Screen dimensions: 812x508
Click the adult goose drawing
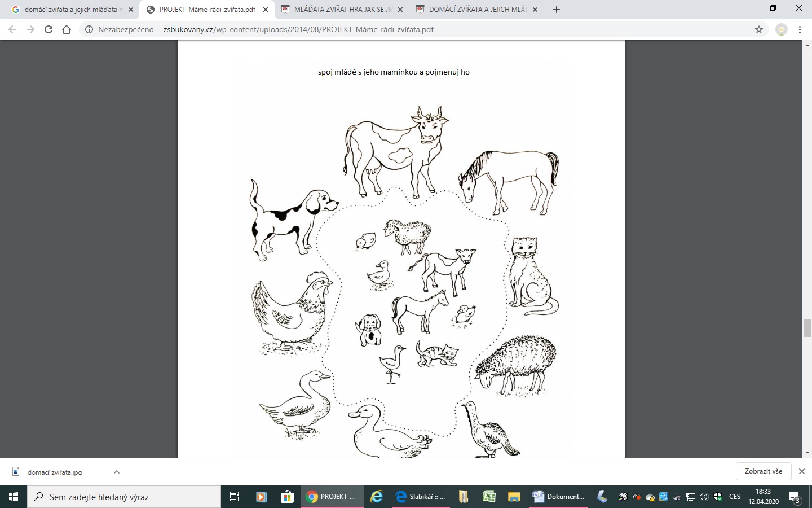pos(295,404)
